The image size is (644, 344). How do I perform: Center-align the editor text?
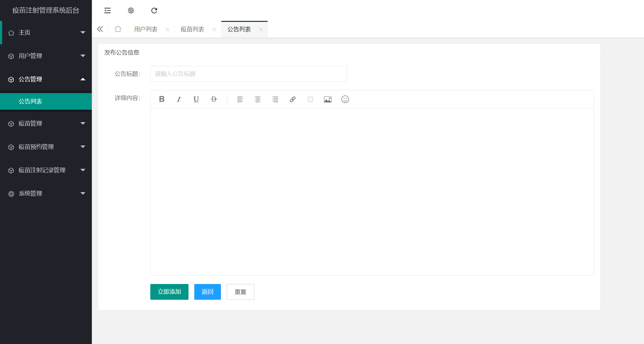tap(258, 99)
